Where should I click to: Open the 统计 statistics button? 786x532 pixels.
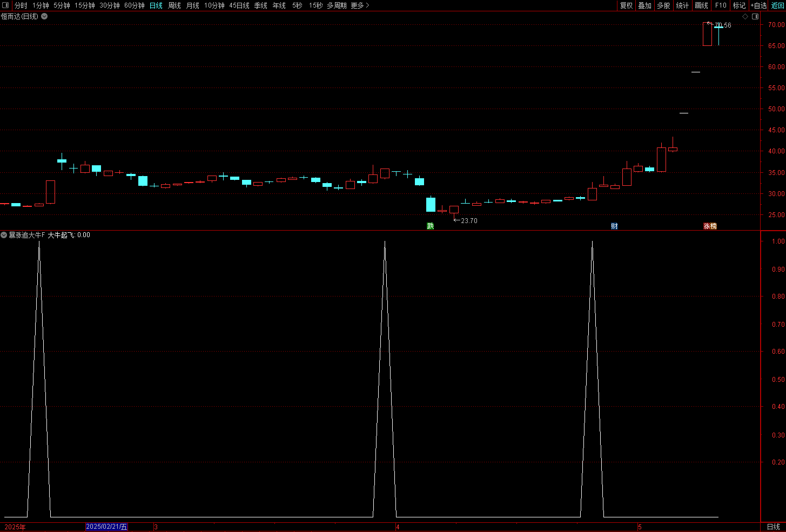click(682, 5)
